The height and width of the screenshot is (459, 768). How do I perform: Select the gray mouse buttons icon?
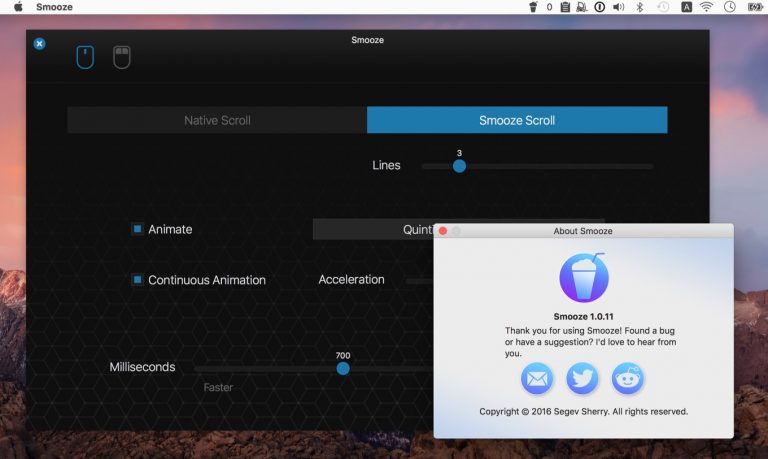tap(121, 57)
